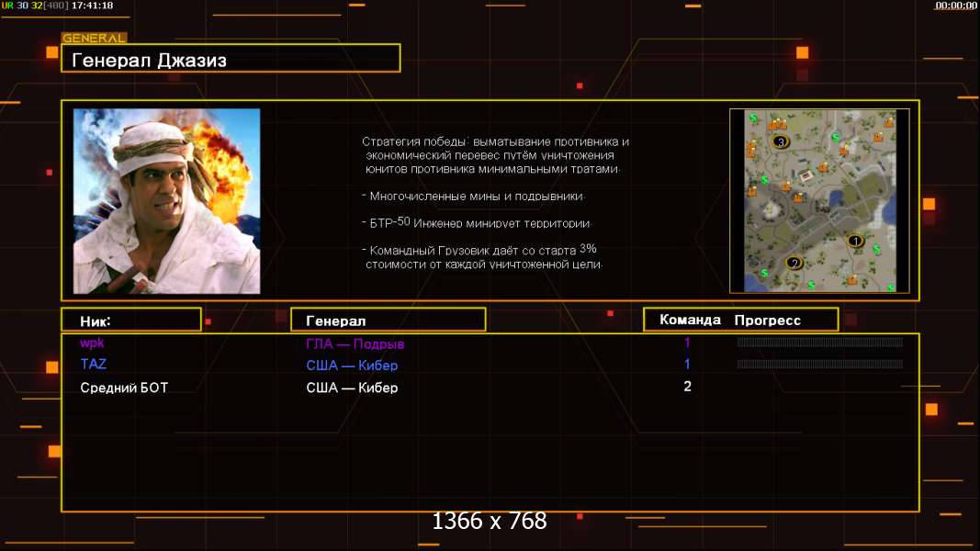The image size is (980, 551).
Task: Click the loading progress bar for wpk
Action: pos(820,342)
